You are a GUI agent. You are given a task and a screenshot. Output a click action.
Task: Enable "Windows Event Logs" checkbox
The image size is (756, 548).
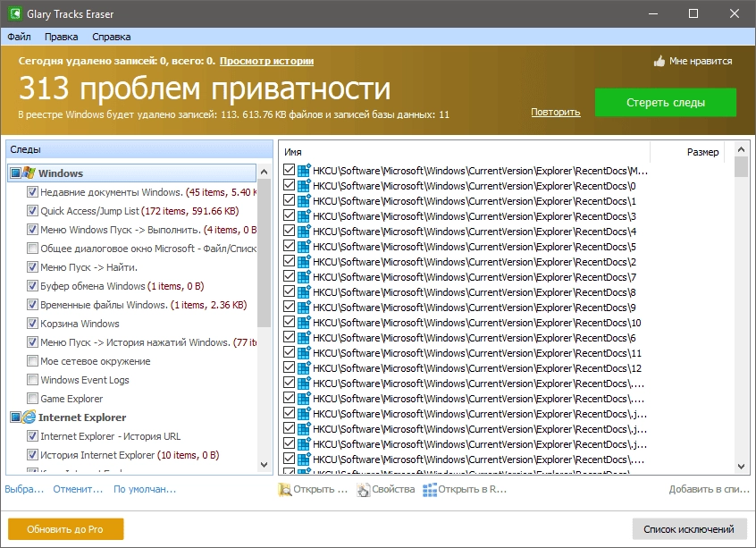click(32, 380)
